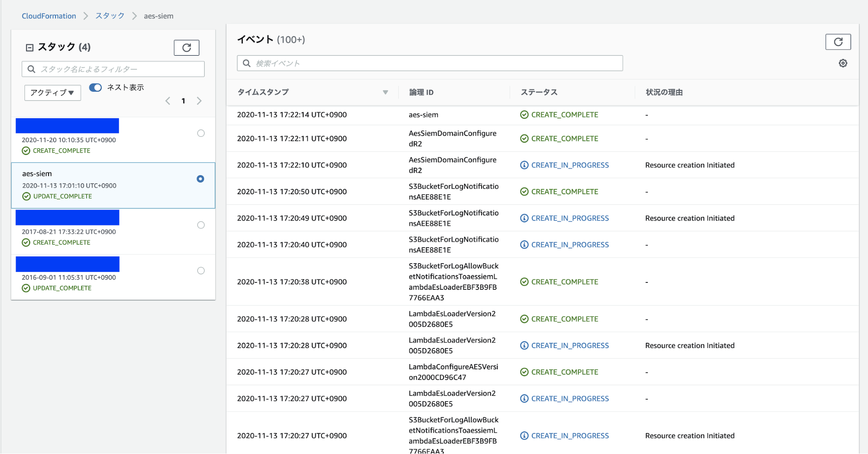This screenshot has height=454, width=868.
Task: Sort by タイムスタンプ column arrow
Action: pyautogui.click(x=385, y=92)
